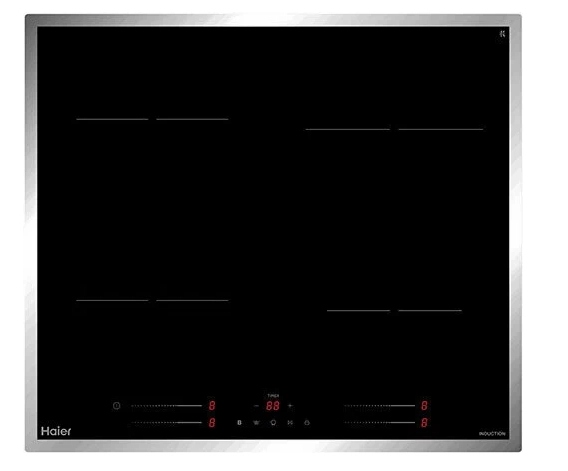Click the INDUCTION label text
This screenshot has width=568, height=471.
click(492, 434)
